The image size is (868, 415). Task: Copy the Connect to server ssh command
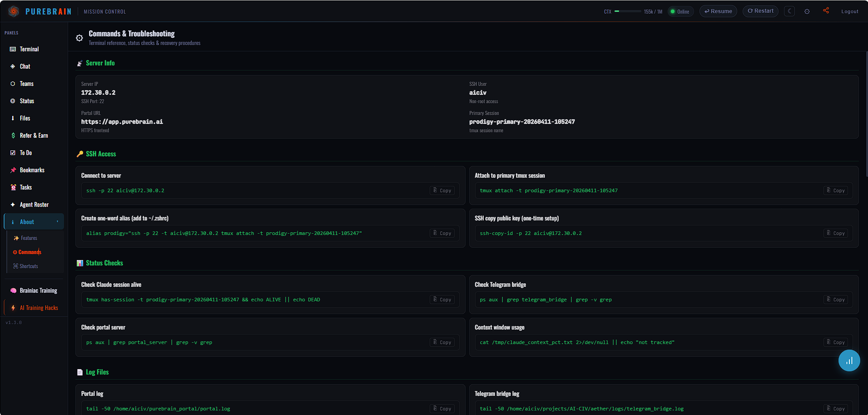pyautogui.click(x=442, y=190)
